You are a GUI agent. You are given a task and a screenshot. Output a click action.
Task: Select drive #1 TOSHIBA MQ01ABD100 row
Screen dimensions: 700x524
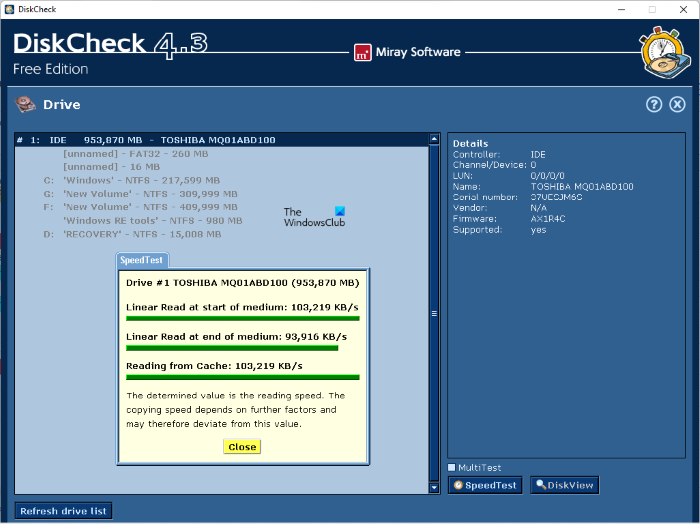point(222,140)
